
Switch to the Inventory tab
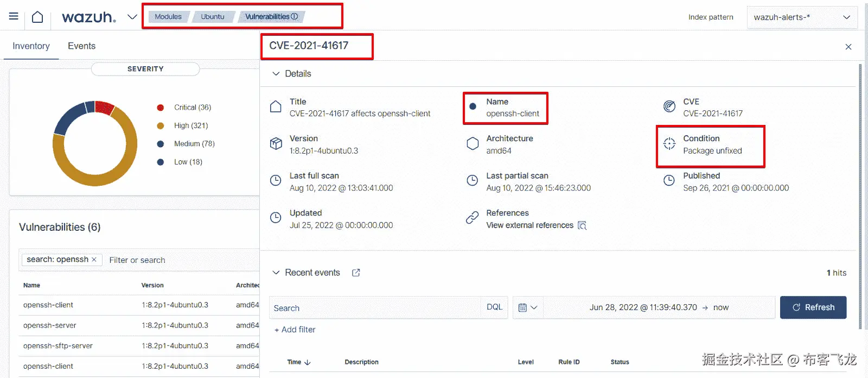click(x=31, y=46)
